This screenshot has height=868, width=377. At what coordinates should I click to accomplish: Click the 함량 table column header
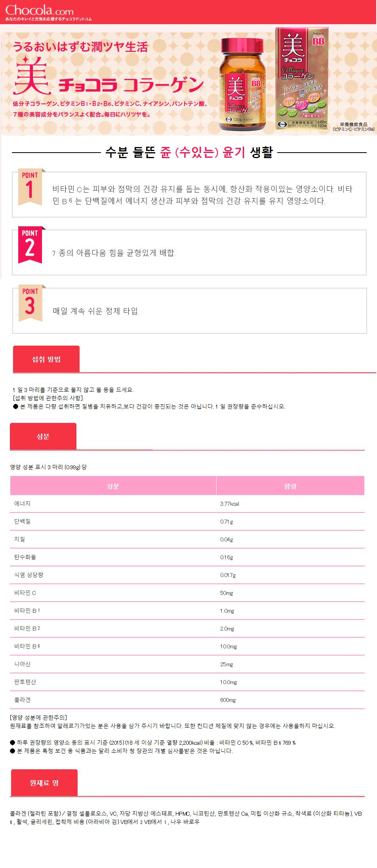[x=290, y=486]
